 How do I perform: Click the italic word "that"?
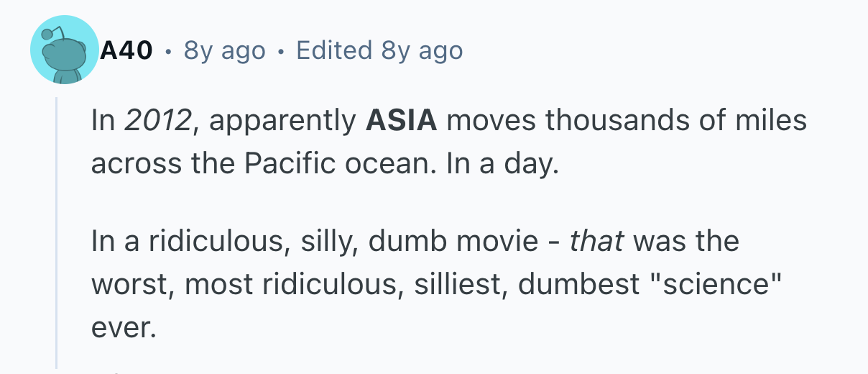click(596, 240)
